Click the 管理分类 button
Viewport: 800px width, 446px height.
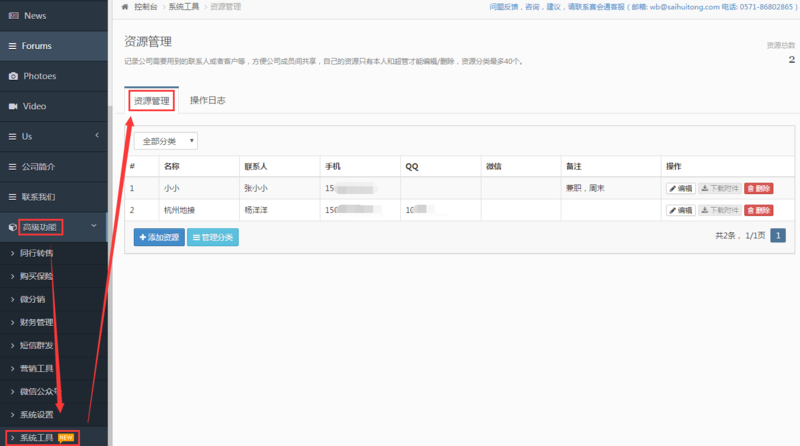(x=213, y=237)
